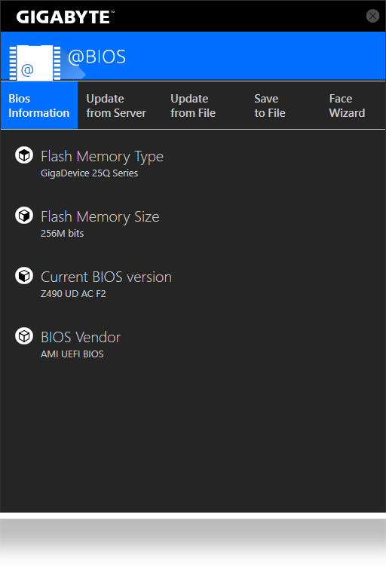
Task: Click the cube icon beside BIOS Vendor
Action: pyautogui.click(x=24, y=336)
